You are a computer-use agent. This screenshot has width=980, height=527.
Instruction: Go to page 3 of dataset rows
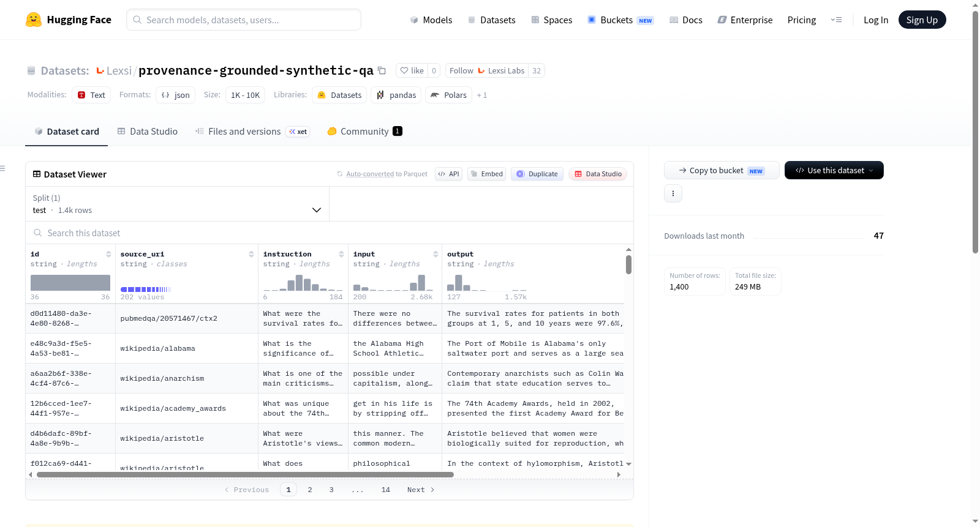coord(331,490)
